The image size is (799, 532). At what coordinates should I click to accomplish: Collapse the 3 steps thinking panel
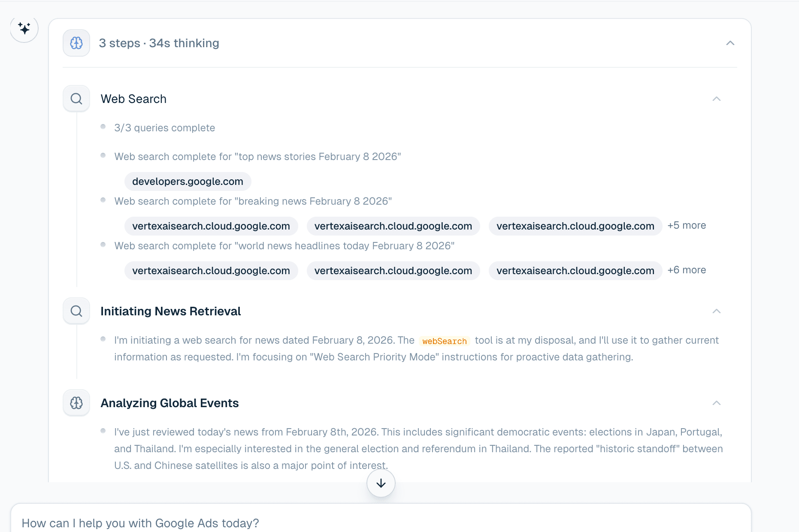coord(730,43)
